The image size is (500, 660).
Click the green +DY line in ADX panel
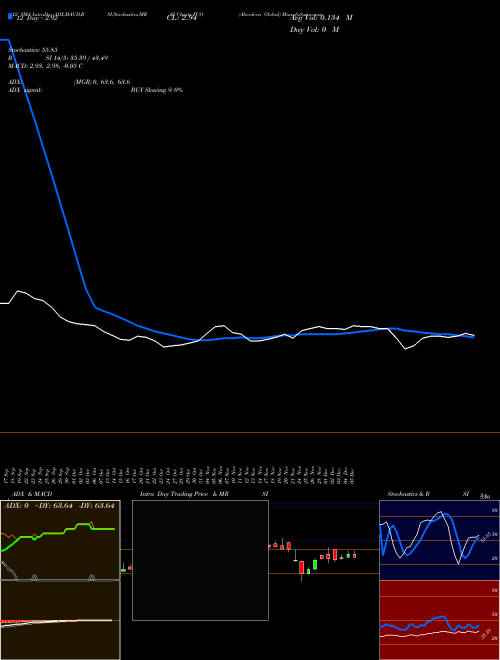point(59,531)
